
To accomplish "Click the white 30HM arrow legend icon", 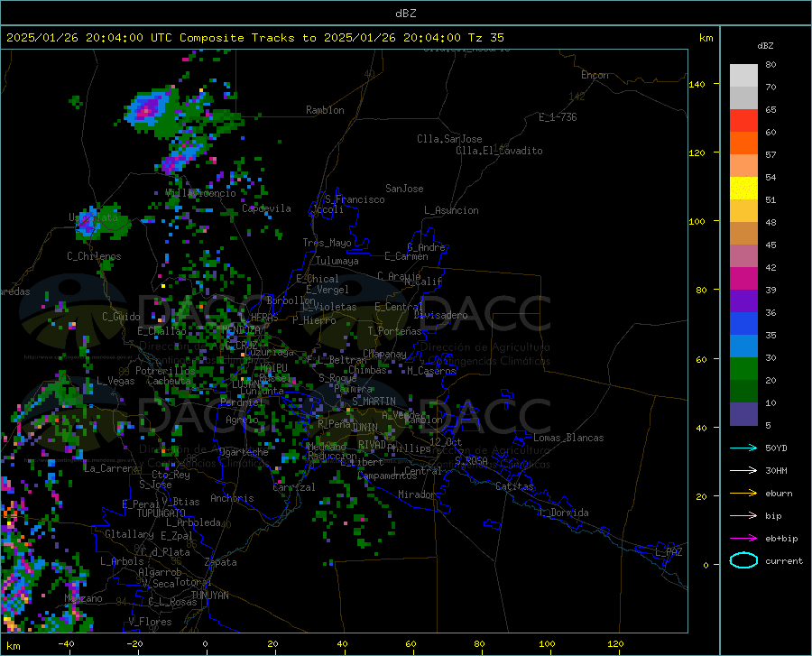I will pos(743,471).
